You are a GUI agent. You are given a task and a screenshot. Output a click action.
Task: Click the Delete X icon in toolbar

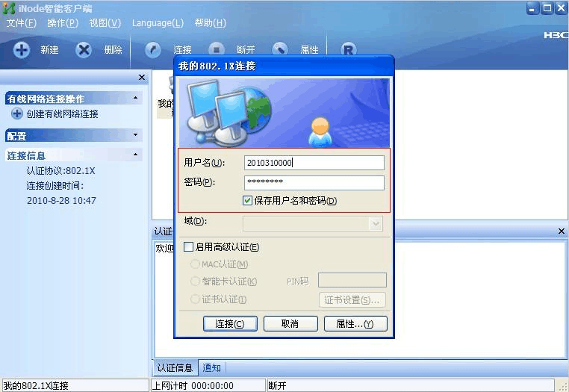pyautogui.click(x=84, y=49)
